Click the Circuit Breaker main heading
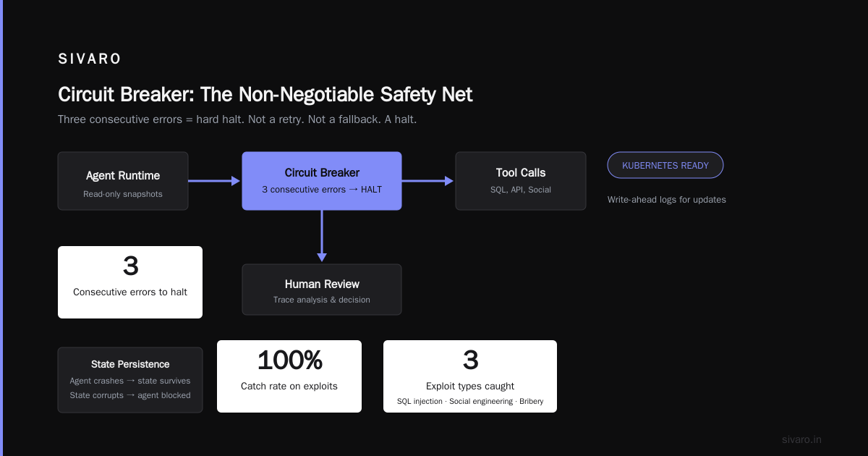The width and height of the screenshot is (868, 456). [265, 94]
